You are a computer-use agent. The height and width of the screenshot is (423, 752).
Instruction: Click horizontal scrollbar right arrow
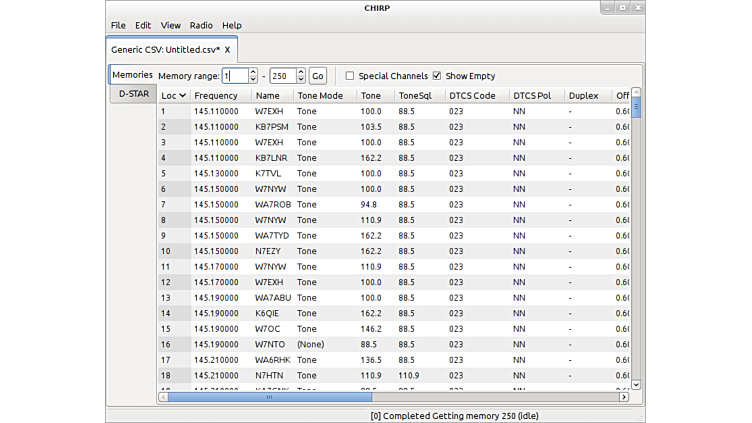click(x=624, y=397)
